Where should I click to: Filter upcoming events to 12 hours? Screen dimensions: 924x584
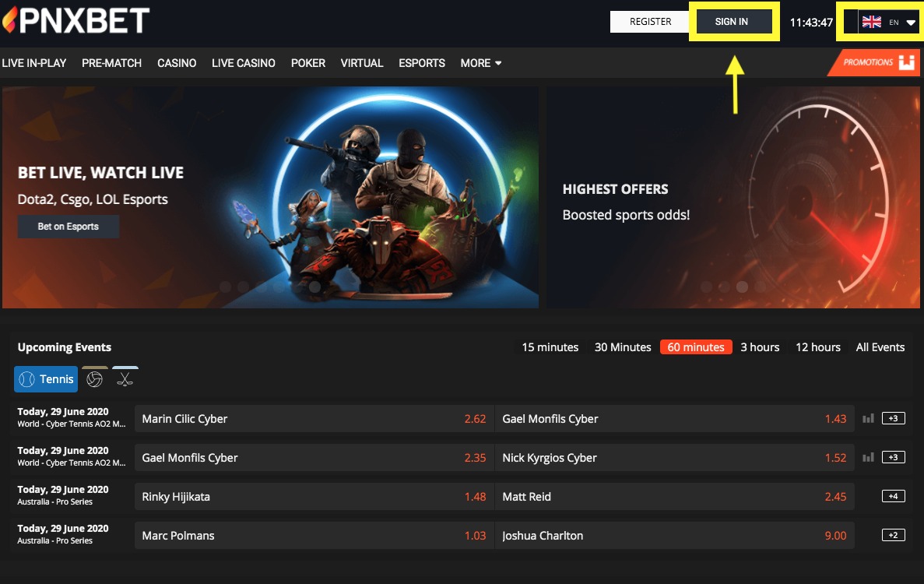click(818, 347)
